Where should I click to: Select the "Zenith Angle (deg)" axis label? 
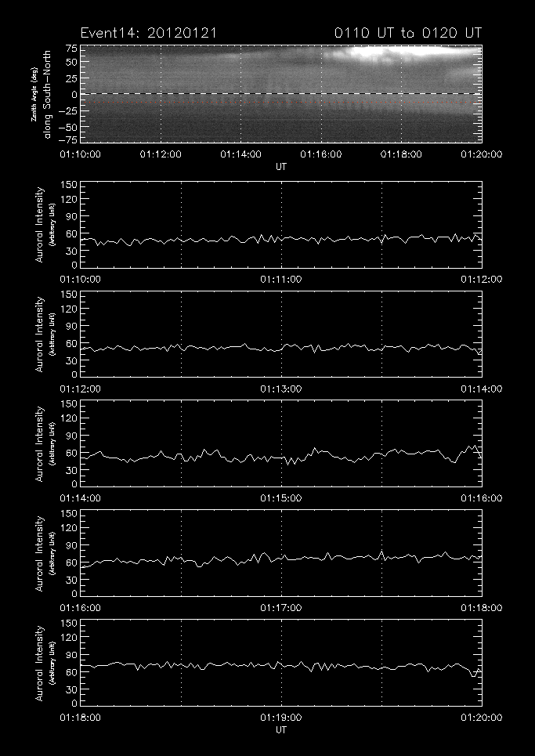[x=34, y=95]
